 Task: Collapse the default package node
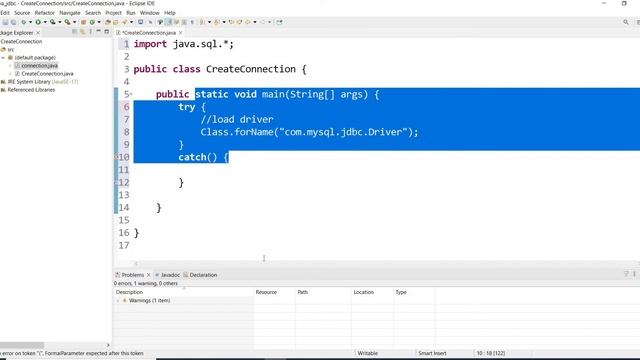[x=3, y=58]
